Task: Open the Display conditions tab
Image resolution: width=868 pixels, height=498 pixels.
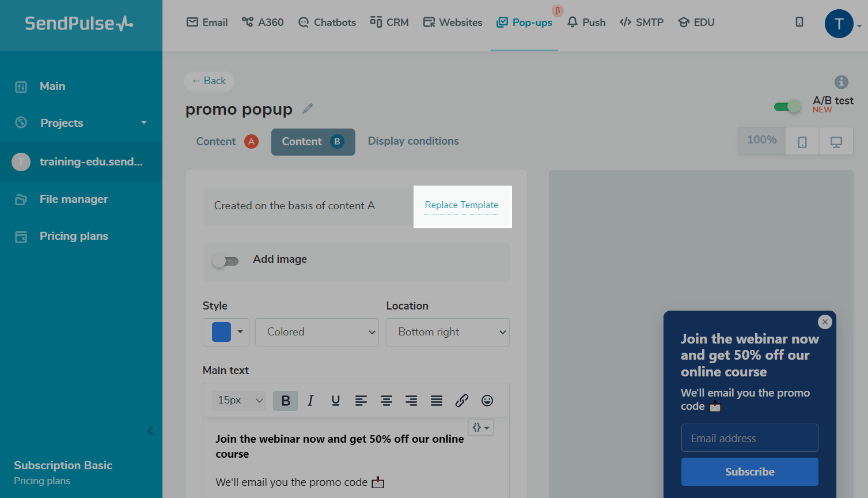Action: 413,141
